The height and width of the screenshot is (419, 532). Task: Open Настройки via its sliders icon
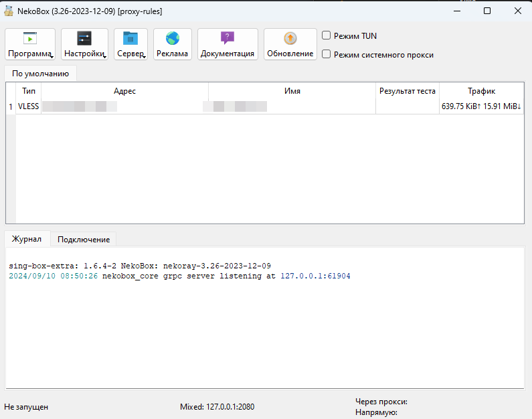(84, 39)
